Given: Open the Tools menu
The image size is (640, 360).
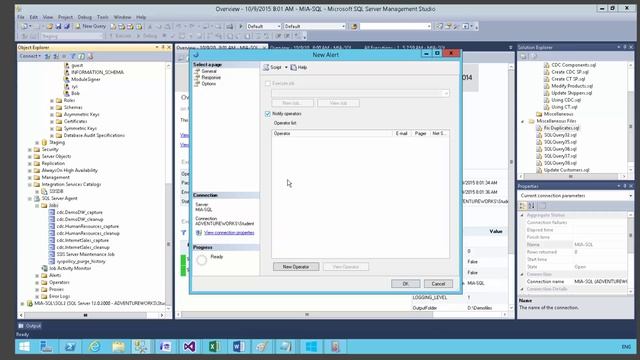Looking at the screenshot, I should pos(102,17).
